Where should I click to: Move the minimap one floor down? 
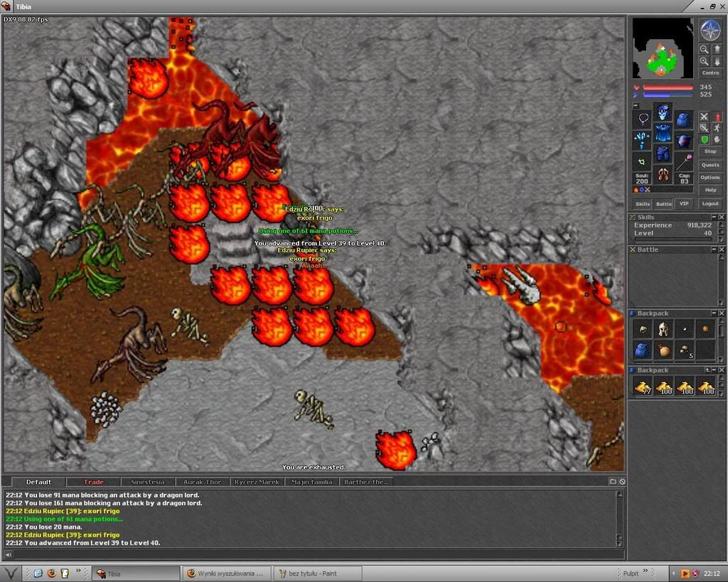717,61
